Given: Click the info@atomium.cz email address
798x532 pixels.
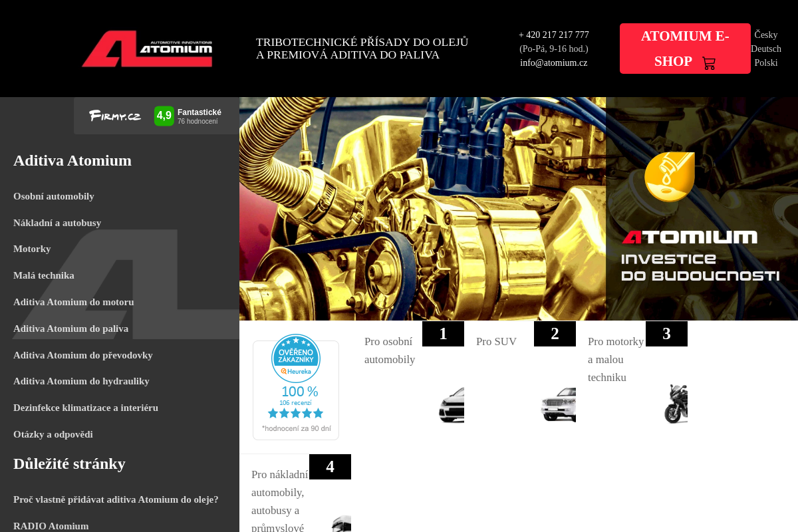Looking at the screenshot, I should pos(554,63).
